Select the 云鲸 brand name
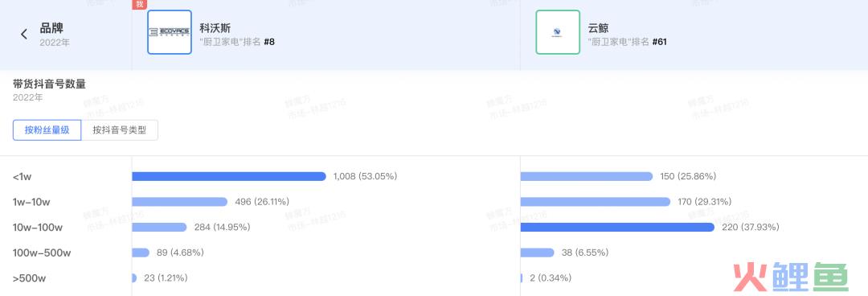This screenshot has width=868, height=296. (x=599, y=28)
